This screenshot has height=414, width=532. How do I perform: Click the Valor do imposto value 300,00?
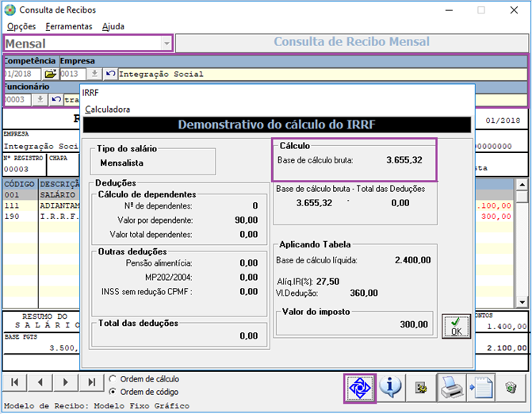(x=414, y=324)
